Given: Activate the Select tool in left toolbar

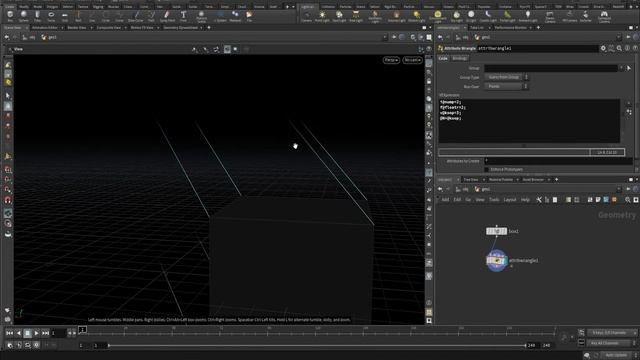Looking at the screenshot, I should click(8, 96).
